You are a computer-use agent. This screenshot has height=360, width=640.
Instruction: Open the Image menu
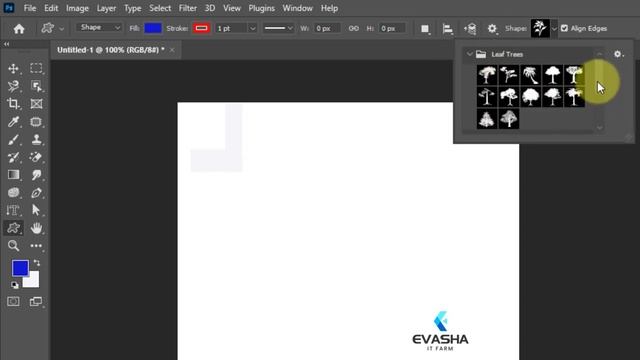point(77,8)
